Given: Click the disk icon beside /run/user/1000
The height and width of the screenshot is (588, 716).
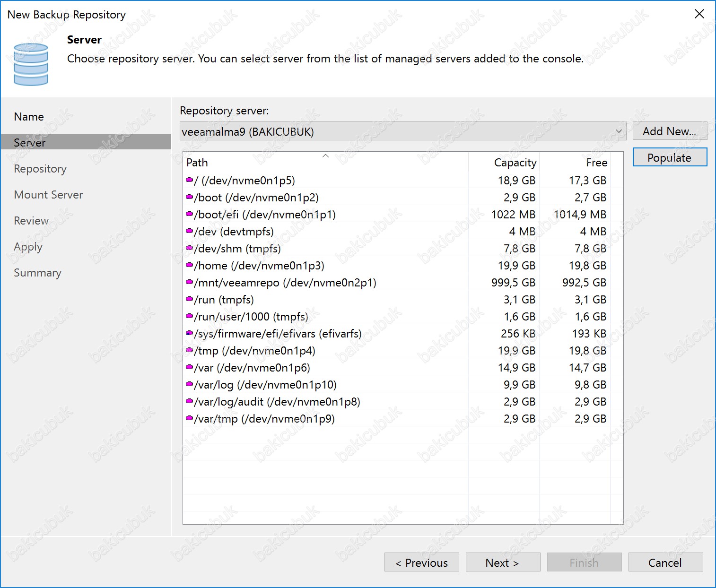Looking at the screenshot, I should [190, 316].
